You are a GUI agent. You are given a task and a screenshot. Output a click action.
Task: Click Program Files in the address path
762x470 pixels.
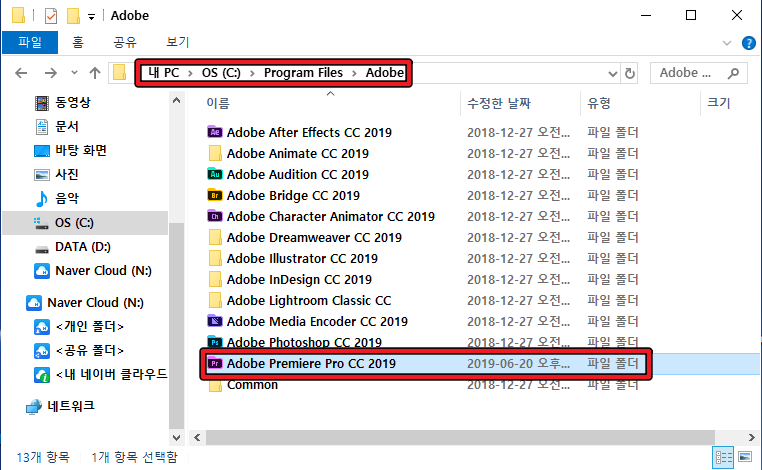coord(303,73)
